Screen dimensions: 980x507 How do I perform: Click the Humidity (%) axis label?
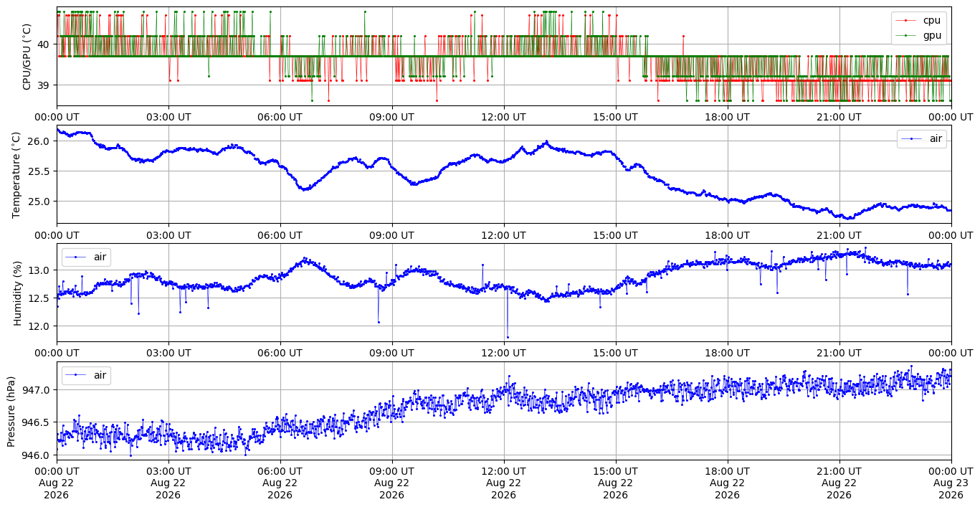click(17, 293)
